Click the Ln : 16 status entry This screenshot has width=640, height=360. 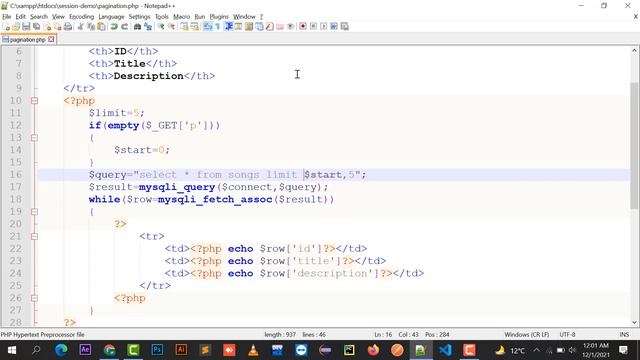[383, 335]
